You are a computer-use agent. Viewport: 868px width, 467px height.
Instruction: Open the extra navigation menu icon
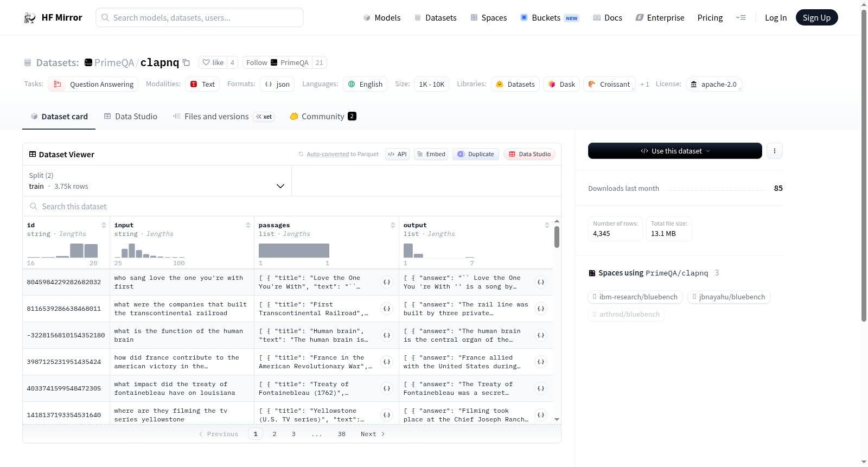tap(741, 18)
